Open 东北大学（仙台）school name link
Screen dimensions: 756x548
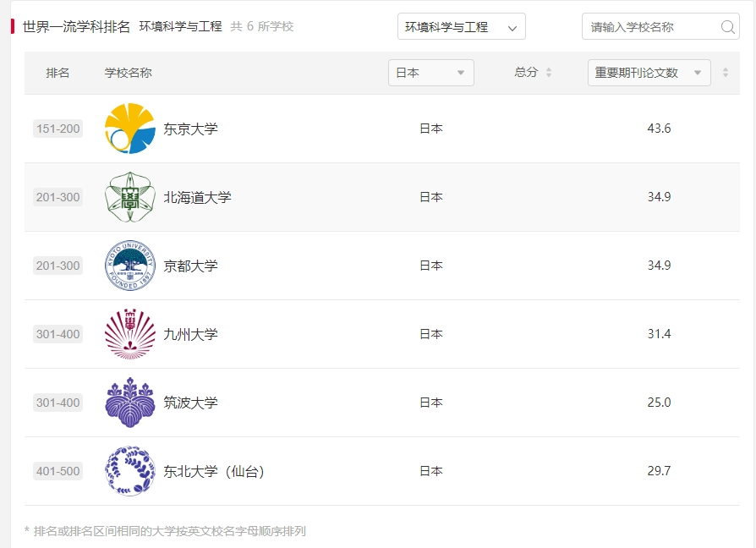click(x=214, y=471)
